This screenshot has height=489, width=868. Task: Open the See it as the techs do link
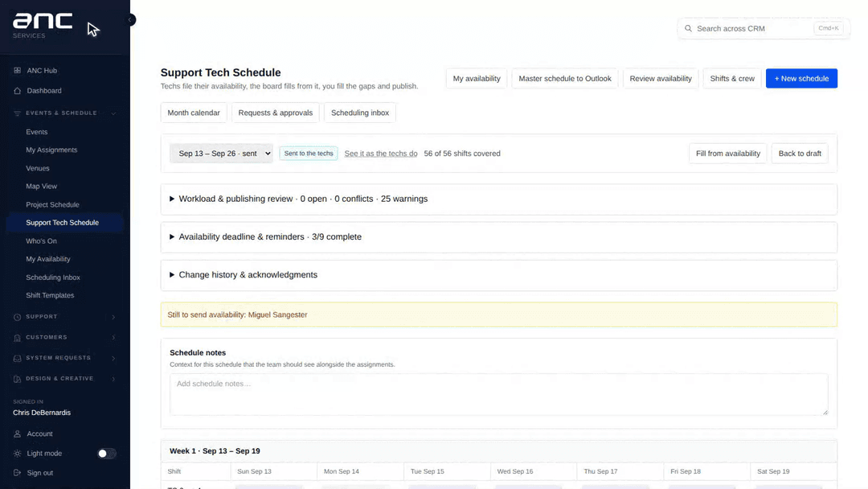[x=381, y=154]
